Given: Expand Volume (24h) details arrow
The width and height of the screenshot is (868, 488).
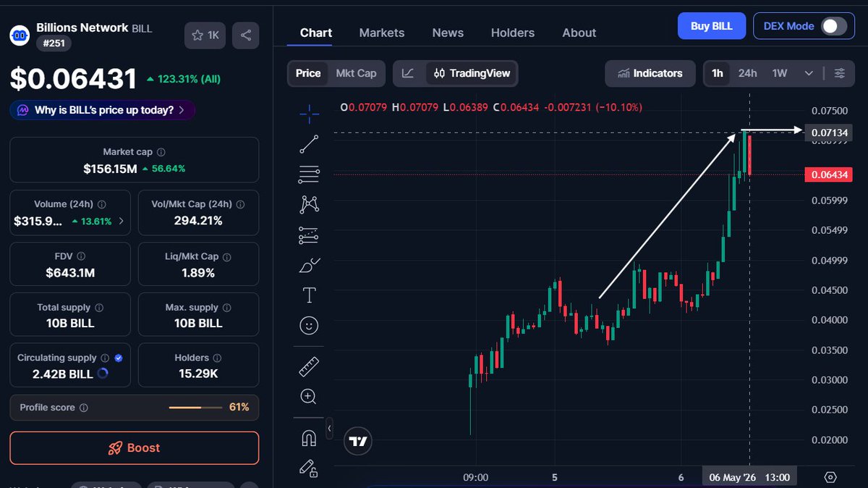Looking at the screenshot, I should coord(121,221).
